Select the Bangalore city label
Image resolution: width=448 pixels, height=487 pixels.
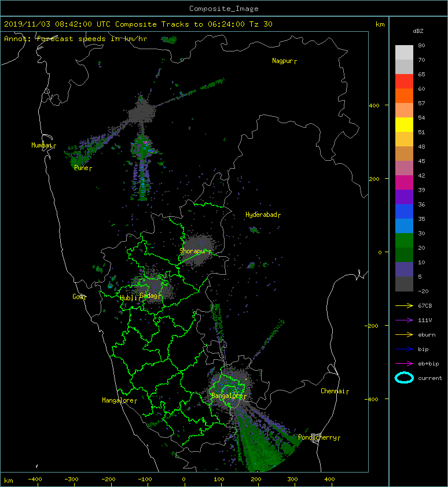point(229,396)
